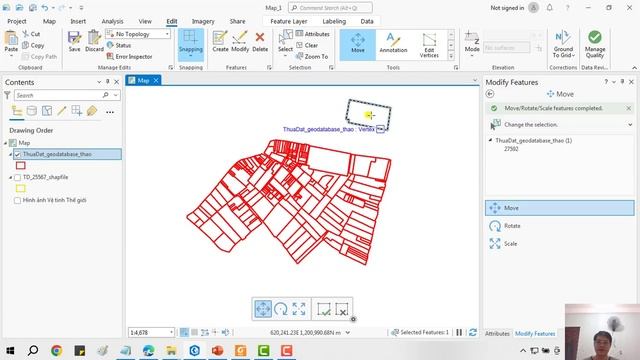Screen dimensions: 640x360
Task: Clear the current selection
Action: click(307, 45)
